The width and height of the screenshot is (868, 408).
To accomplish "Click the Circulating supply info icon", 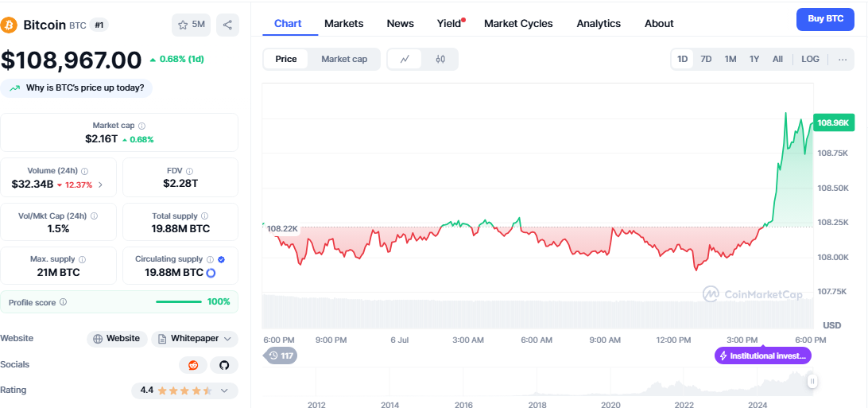I will (x=210, y=259).
